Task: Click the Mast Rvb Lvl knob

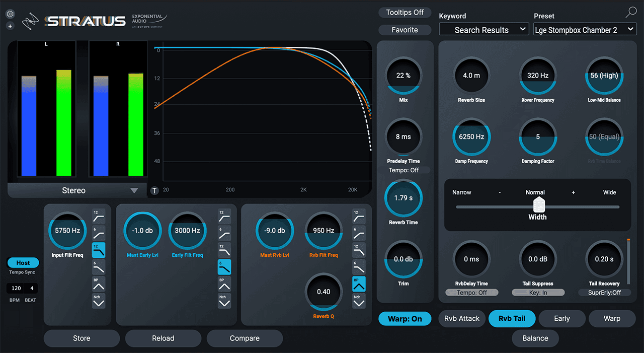Action: (275, 231)
